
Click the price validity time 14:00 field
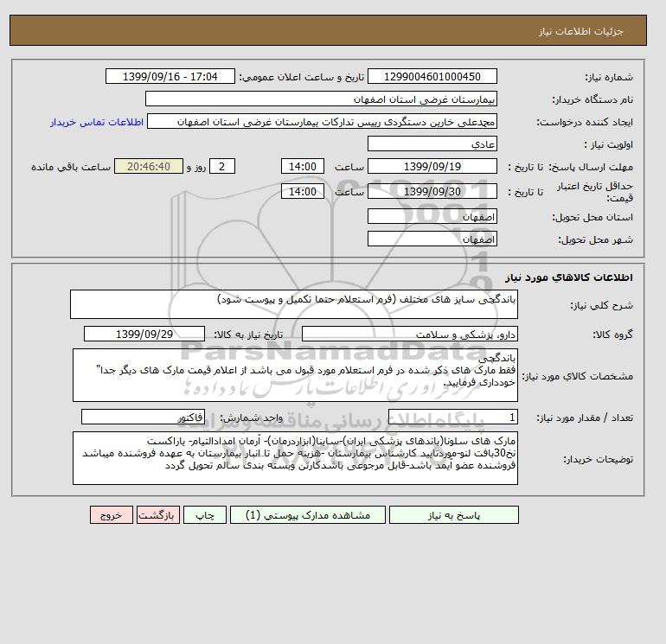point(303,191)
